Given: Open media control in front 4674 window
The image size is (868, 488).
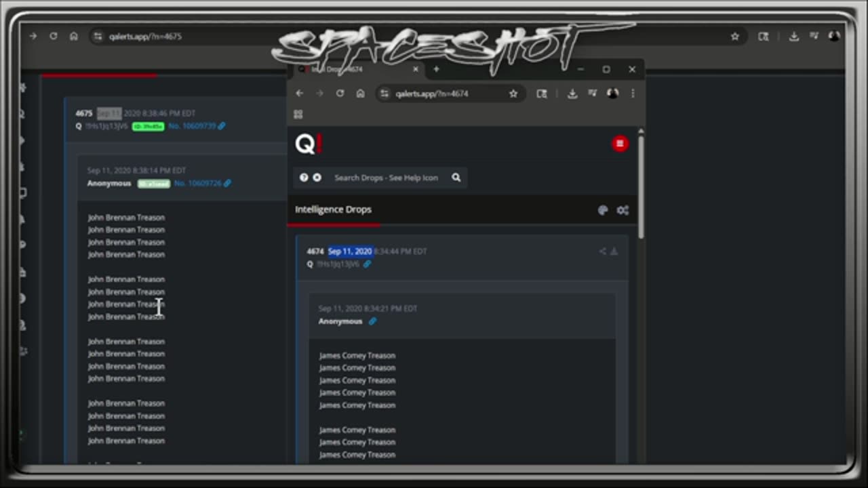Looking at the screenshot, I should [x=593, y=94].
